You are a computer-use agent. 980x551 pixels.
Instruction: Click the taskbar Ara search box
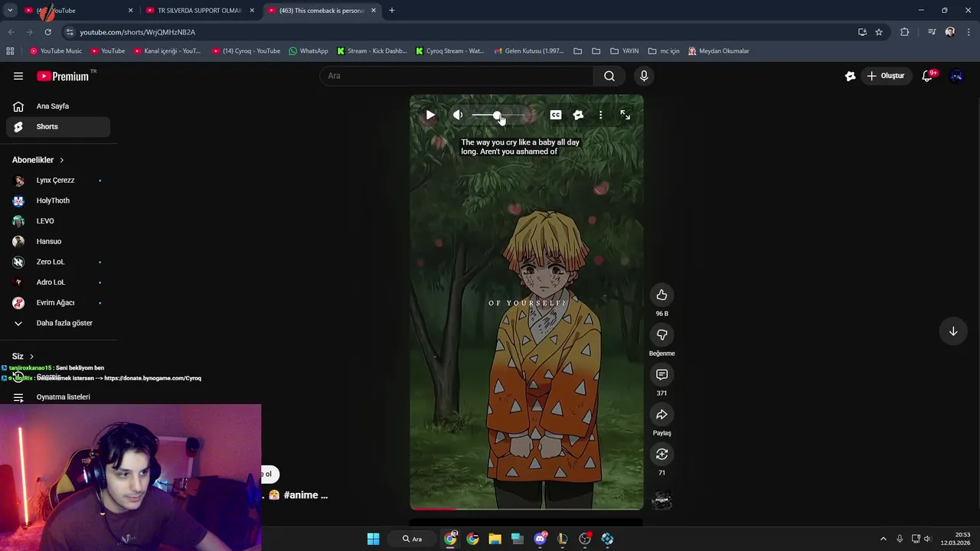[x=413, y=539]
